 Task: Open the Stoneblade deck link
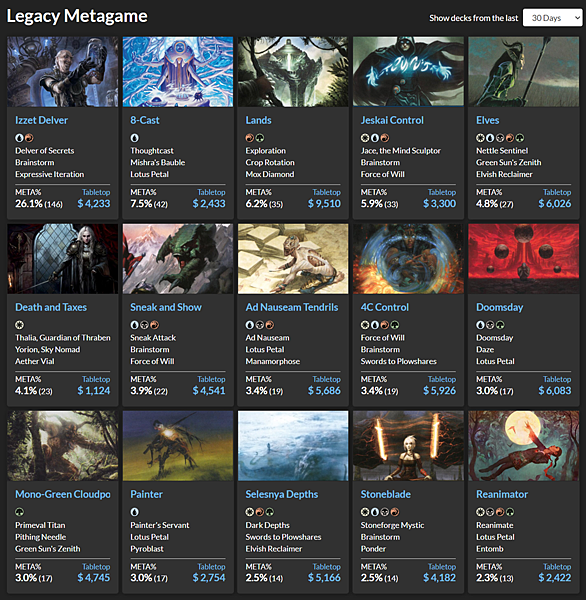point(385,494)
